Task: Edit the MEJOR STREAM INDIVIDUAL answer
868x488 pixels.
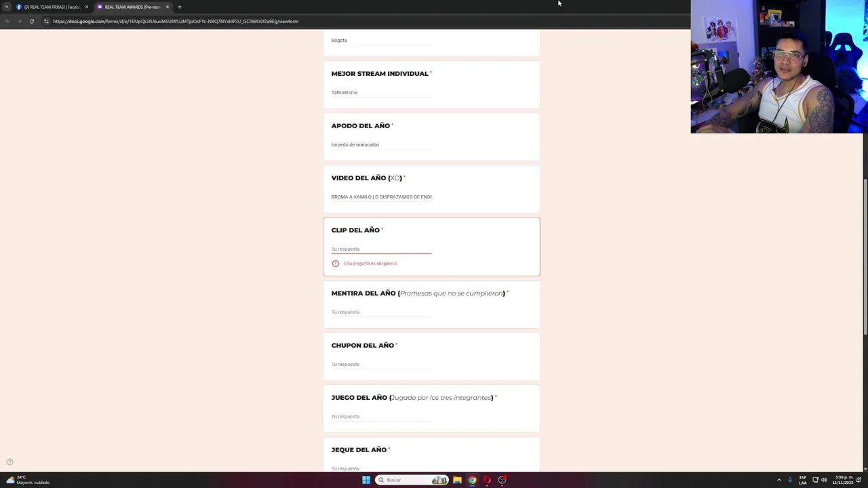Action: coord(381,93)
